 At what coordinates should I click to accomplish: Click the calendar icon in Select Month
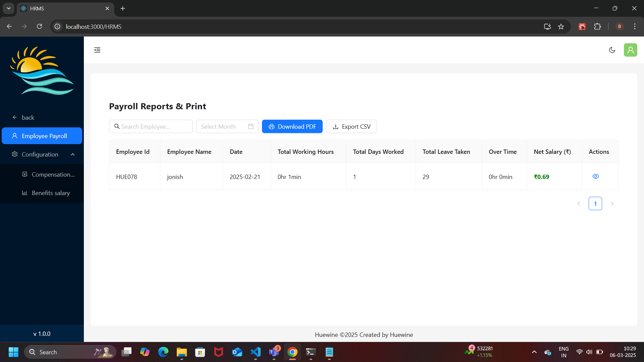tap(251, 126)
